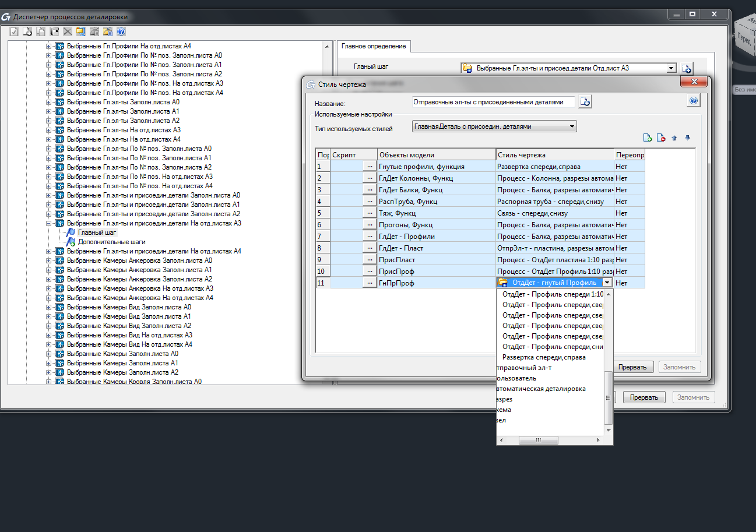
Task: Click the new-style icon beside the Название field
Action: pos(585,102)
